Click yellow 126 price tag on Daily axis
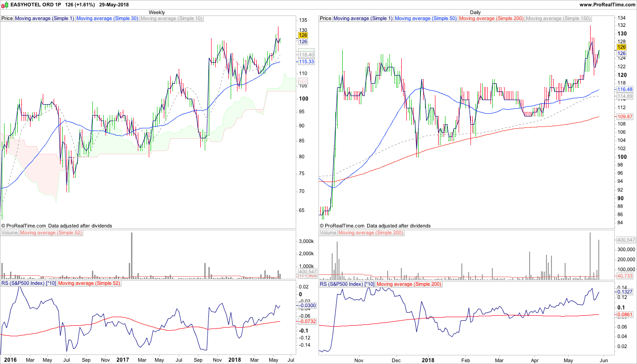The image size is (637, 364). pyautogui.click(x=621, y=47)
